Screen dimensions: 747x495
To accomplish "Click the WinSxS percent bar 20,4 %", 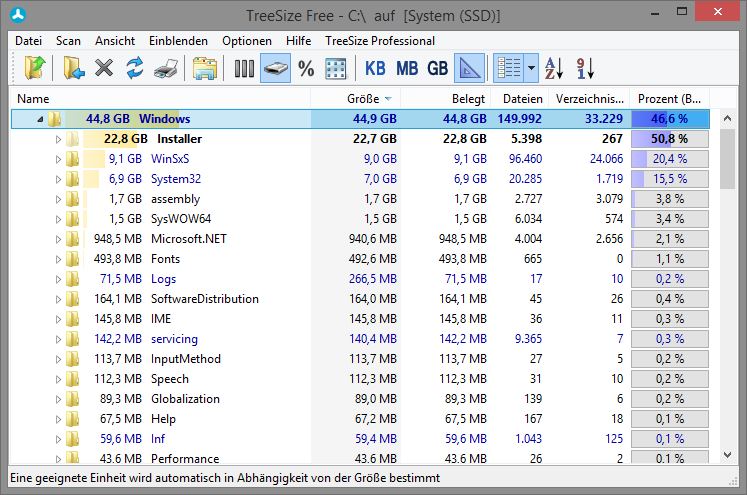I will (670, 159).
